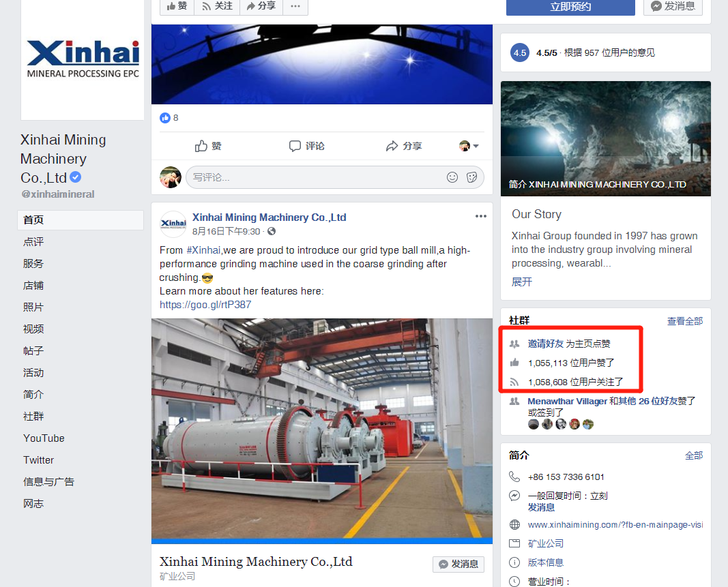The height and width of the screenshot is (587, 728).
Task: Click 全部 in the 简介 section
Action: tap(694, 455)
